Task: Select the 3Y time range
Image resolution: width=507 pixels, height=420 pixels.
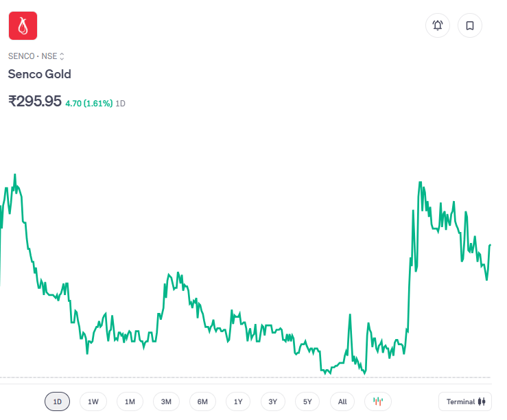Action: point(272,401)
